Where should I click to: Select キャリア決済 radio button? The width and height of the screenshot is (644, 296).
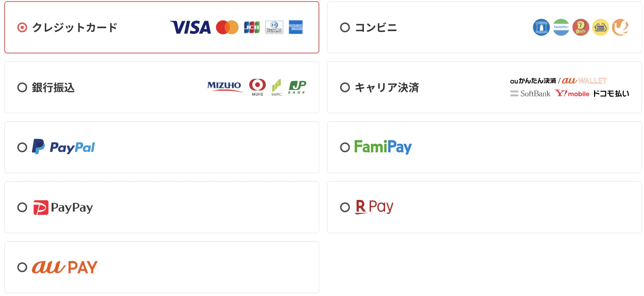click(345, 87)
